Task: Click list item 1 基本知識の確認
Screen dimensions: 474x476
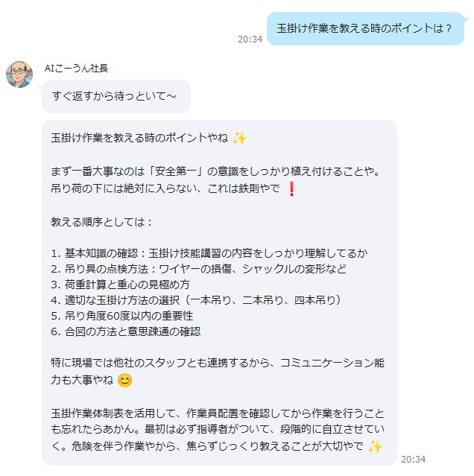Action: (209, 253)
